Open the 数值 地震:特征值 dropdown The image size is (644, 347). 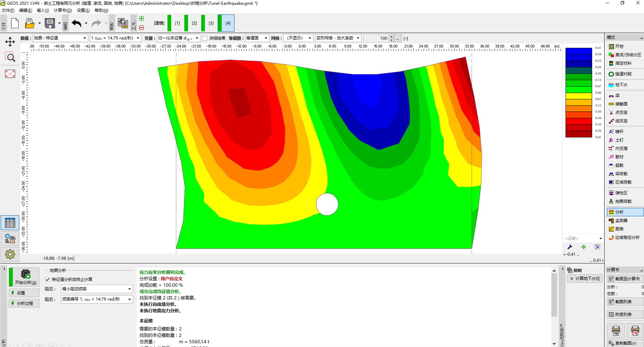(x=60, y=38)
